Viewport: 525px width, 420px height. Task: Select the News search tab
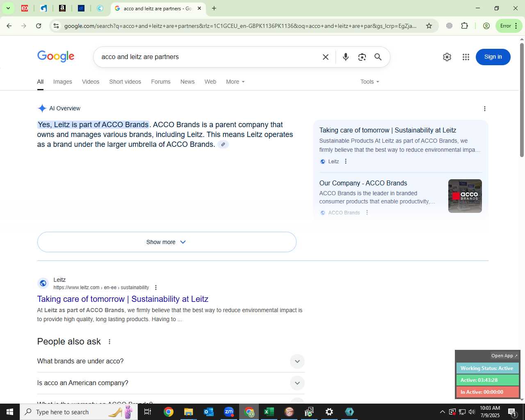(187, 82)
